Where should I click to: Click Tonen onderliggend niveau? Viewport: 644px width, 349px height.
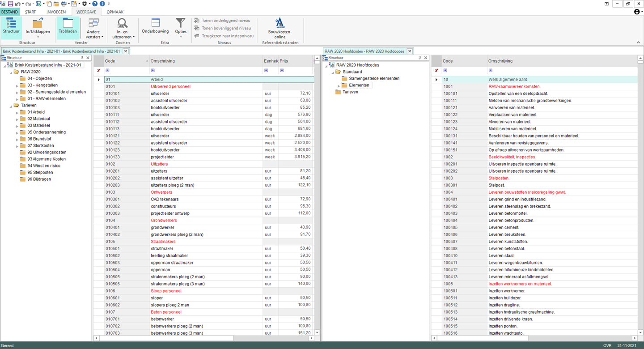[222, 21]
